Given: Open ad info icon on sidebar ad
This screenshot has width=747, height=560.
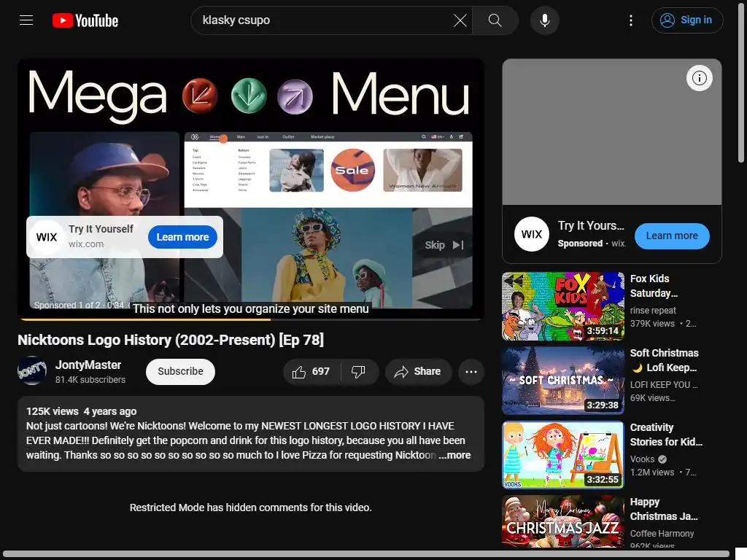Looking at the screenshot, I should pos(699,78).
